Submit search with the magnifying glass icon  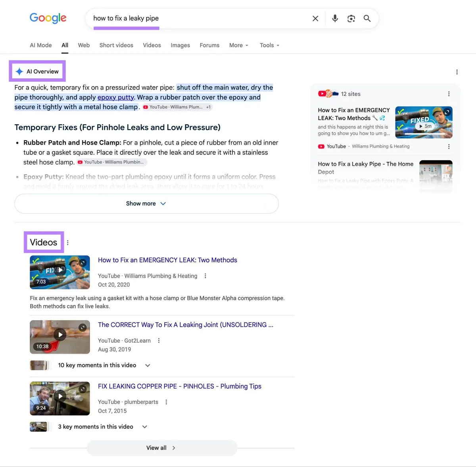click(367, 18)
